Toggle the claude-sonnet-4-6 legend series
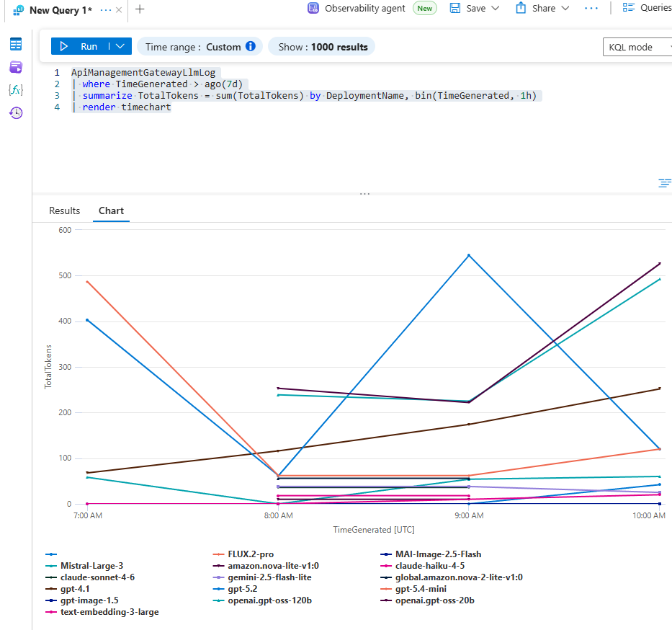672x630 pixels. point(89,577)
